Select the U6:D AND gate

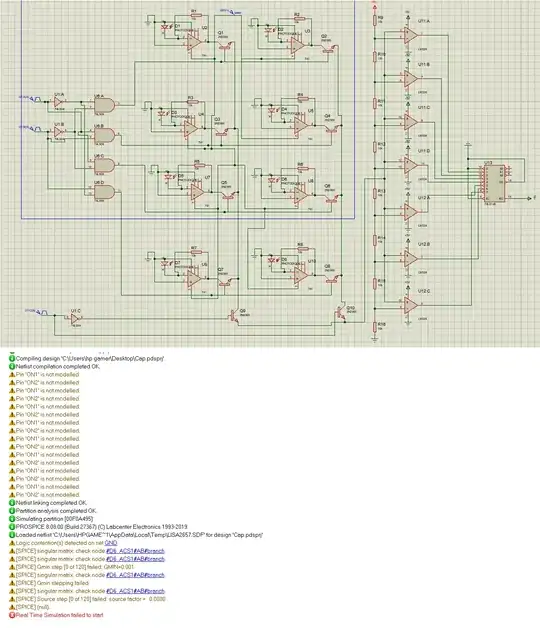[105, 193]
